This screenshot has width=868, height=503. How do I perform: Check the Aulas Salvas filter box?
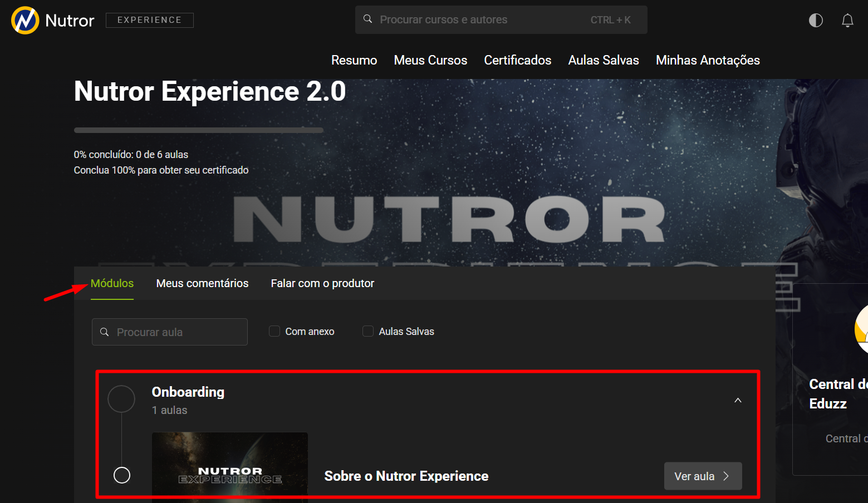click(368, 331)
